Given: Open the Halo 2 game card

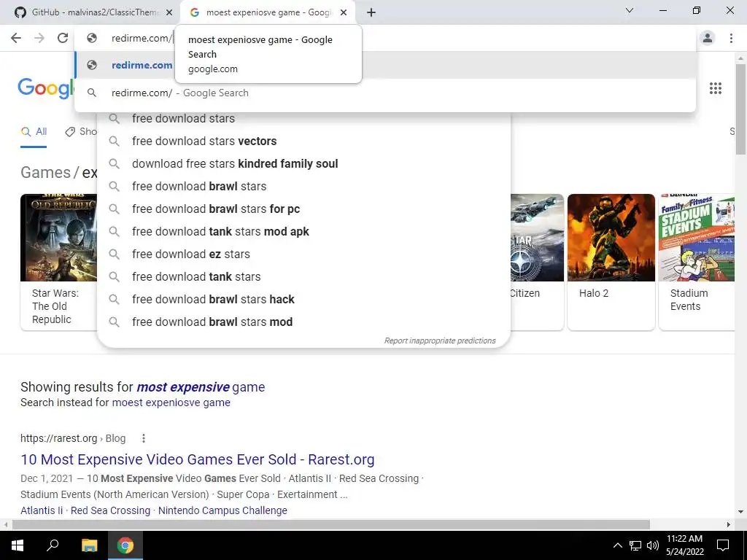Looking at the screenshot, I should [611, 262].
